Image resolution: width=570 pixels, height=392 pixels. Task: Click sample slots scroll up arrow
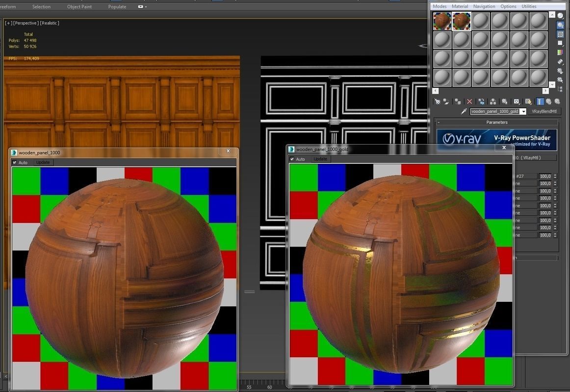pos(552,14)
